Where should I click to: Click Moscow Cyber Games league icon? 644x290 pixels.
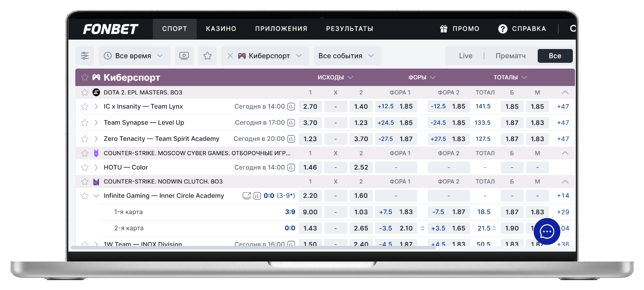[96, 153]
